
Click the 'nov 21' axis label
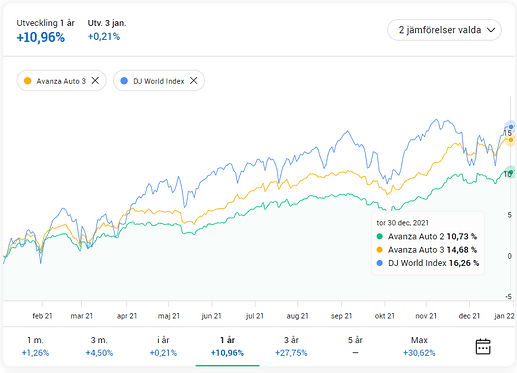426,316
